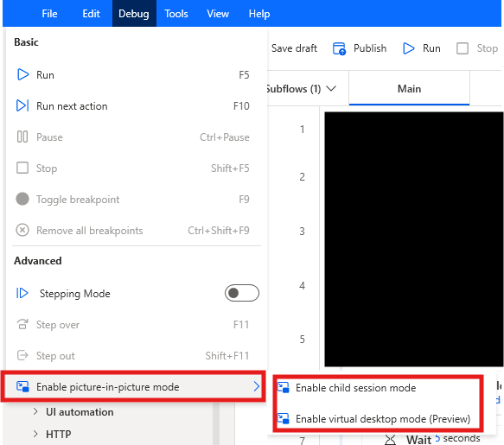The image size is (504, 445).
Task: Click the toolbar Stop square icon
Action: click(463, 48)
